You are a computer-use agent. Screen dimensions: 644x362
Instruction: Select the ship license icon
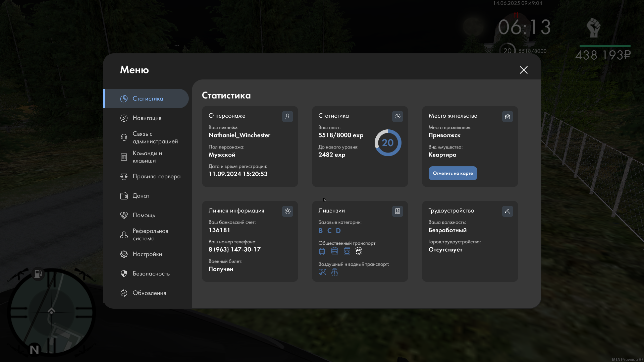(334, 272)
